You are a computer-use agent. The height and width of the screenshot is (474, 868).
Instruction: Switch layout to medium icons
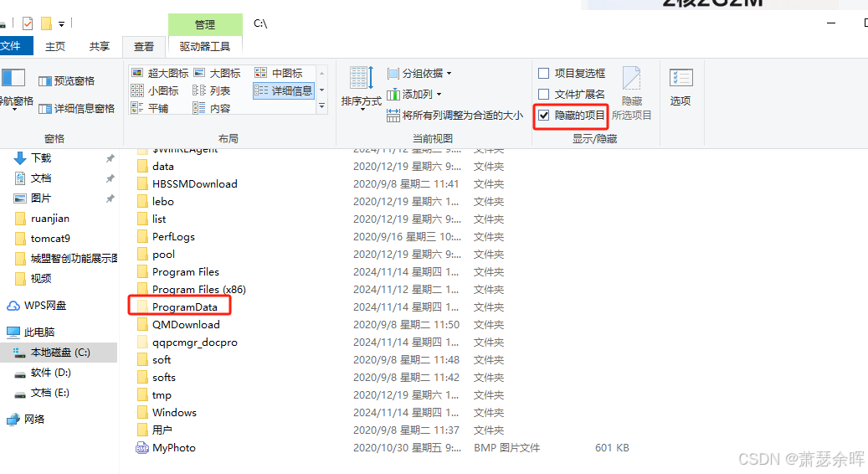coord(279,73)
